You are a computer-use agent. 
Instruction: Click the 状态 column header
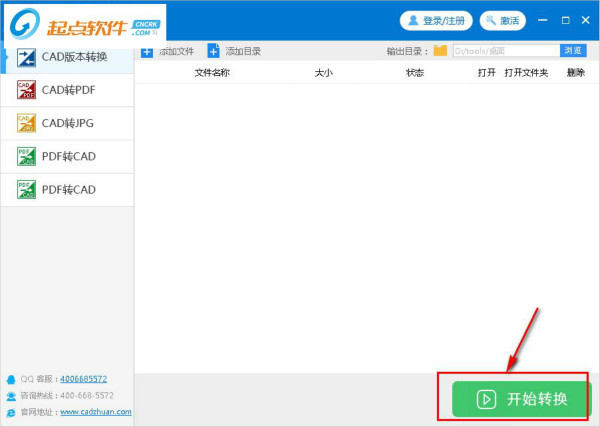pyautogui.click(x=415, y=73)
